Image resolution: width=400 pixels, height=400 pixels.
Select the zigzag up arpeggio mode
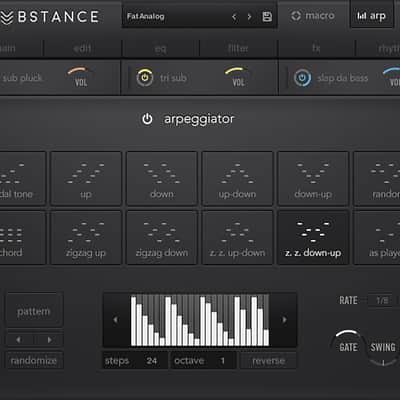(86, 238)
